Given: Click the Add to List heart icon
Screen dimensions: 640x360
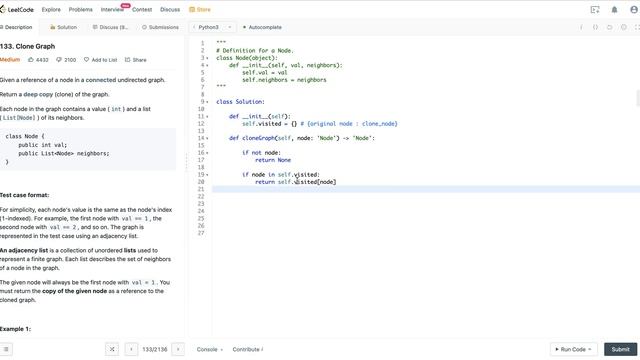Looking at the screenshot, I should tap(87, 60).
